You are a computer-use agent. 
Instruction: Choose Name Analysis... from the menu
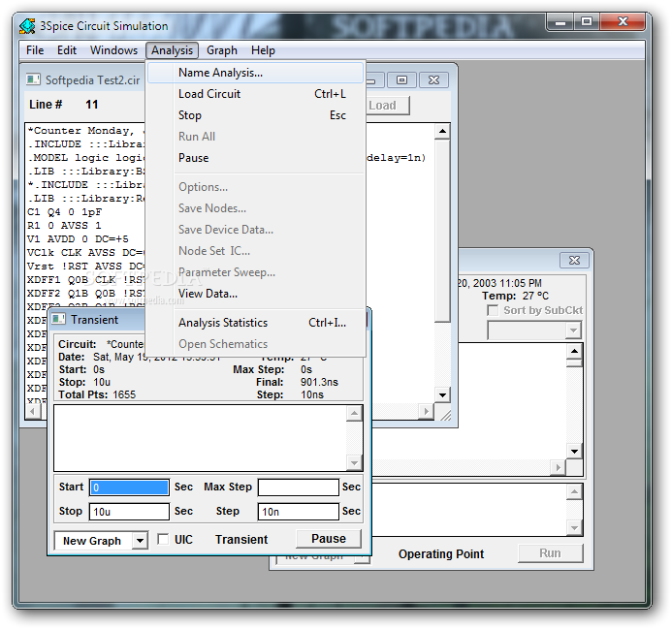click(255, 73)
